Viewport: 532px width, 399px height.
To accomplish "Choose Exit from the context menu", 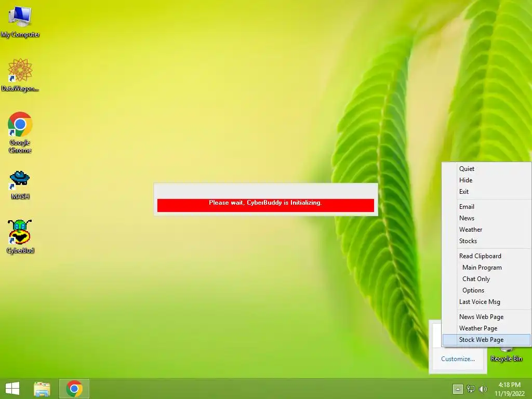I will (486, 192).
